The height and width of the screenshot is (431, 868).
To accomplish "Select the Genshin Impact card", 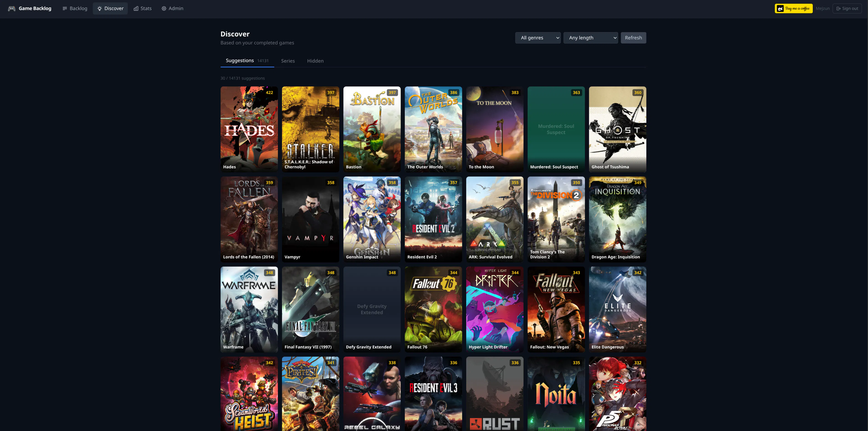I will (x=372, y=219).
